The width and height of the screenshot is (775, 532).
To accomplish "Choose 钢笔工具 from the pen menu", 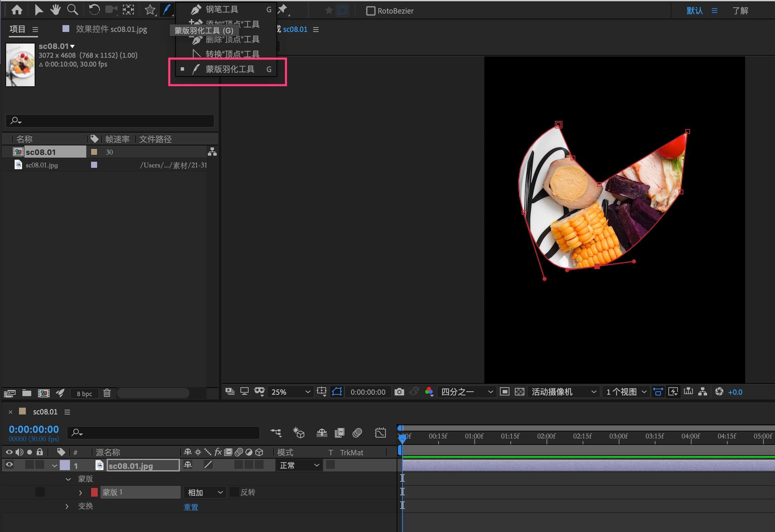I will 221,10.
